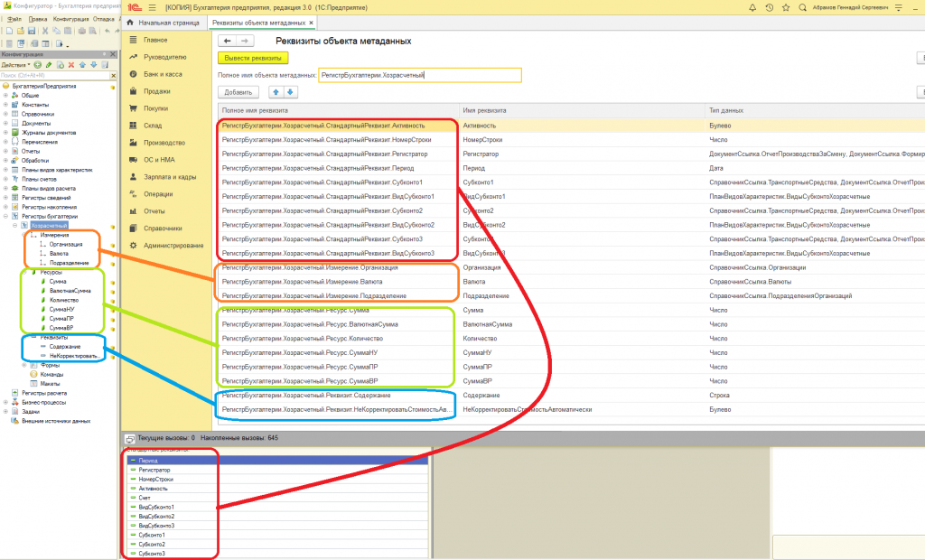This screenshot has width=925, height=560.
Task: Click the Добавить button
Action: coord(238,92)
